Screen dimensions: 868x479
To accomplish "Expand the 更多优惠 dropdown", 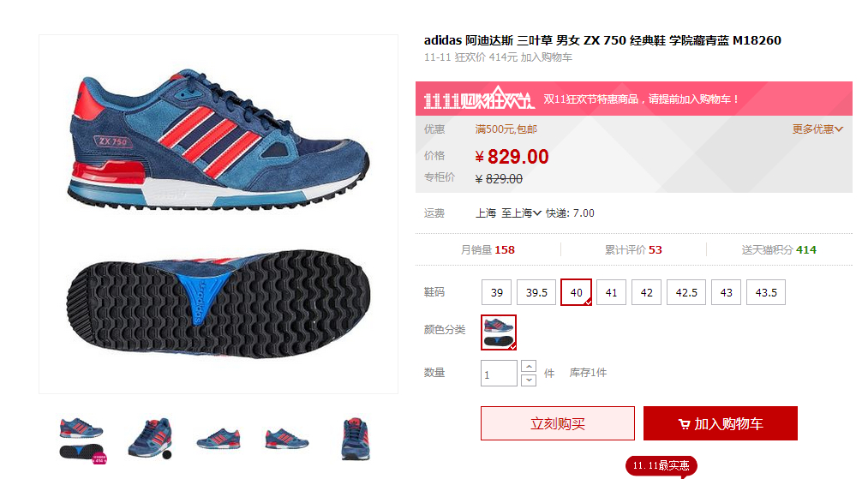I will pos(817,129).
